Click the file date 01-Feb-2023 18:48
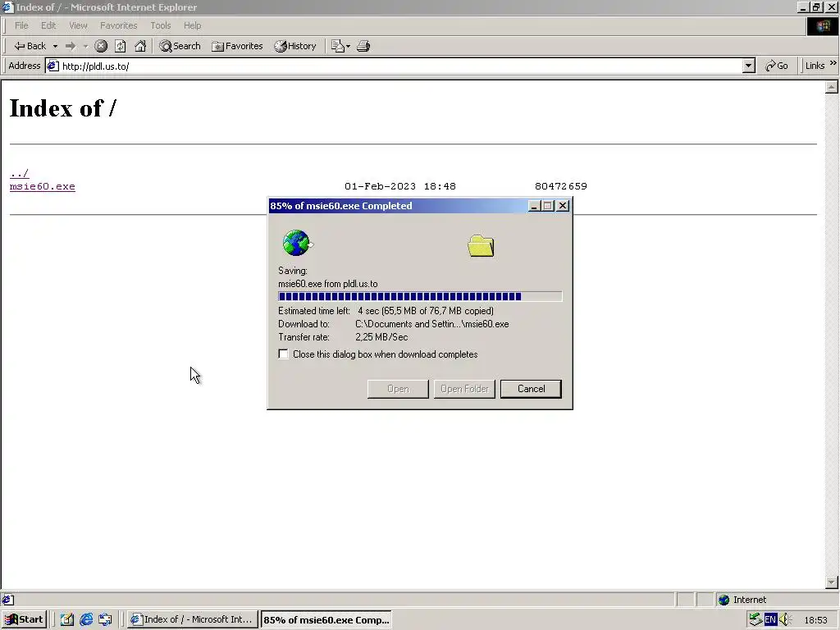This screenshot has height=630, width=840. click(x=400, y=186)
